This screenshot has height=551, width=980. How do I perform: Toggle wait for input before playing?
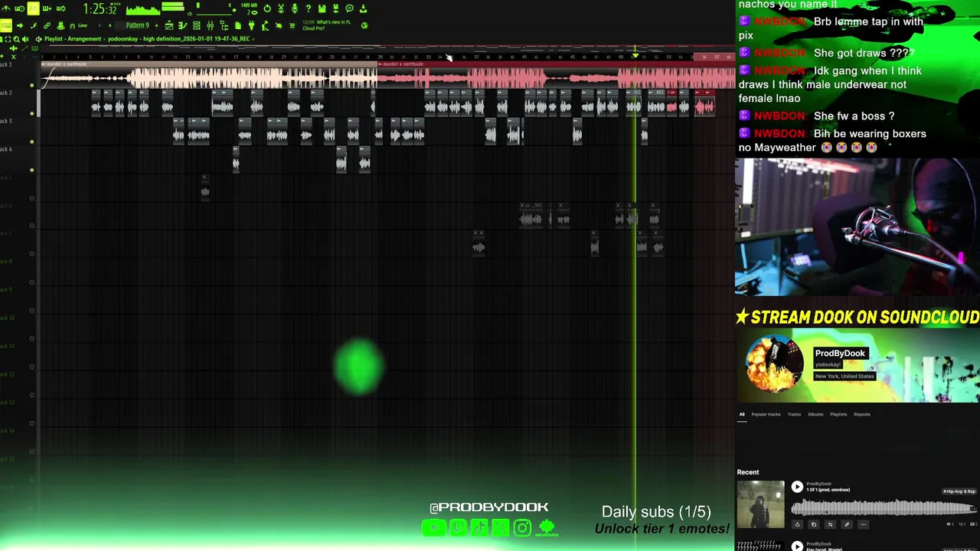(19, 8)
